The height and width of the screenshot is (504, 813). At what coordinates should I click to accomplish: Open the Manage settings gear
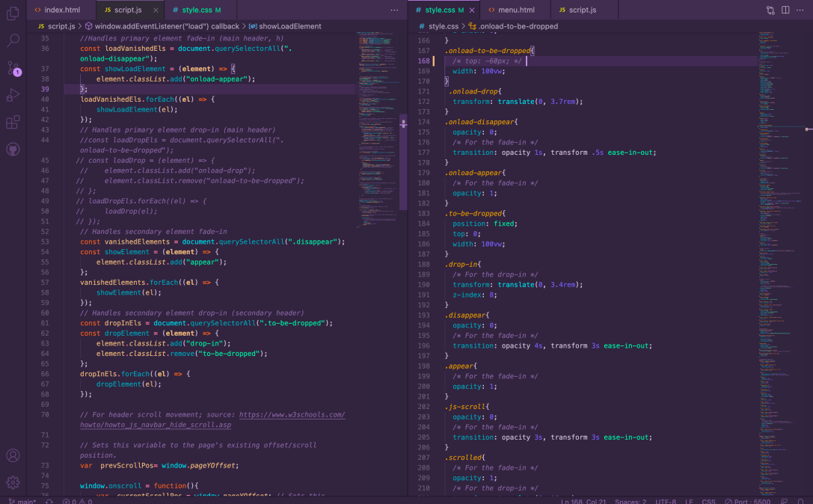[13, 482]
